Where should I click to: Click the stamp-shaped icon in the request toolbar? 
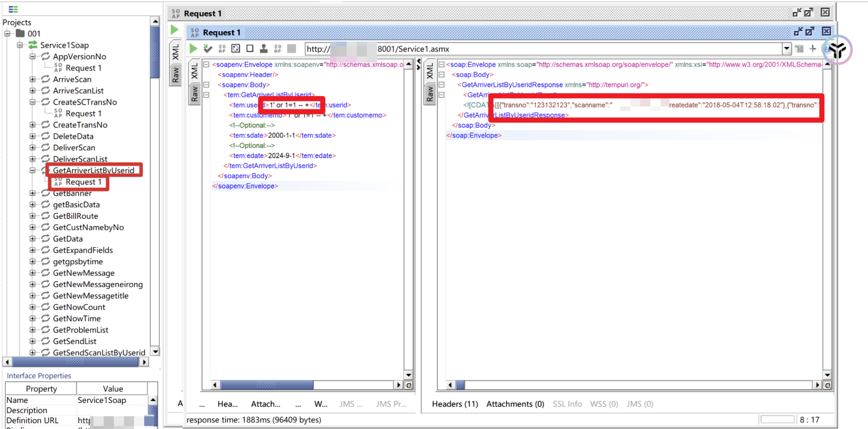coord(264,49)
